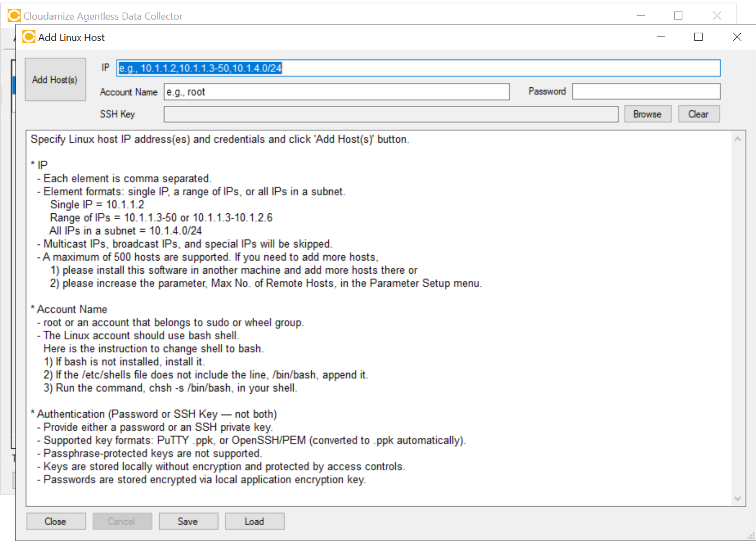Viewport: 756px width, 541px height.
Task: Click the 'Single IP = 10.1.1.2' line
Action: coord(97,205)
